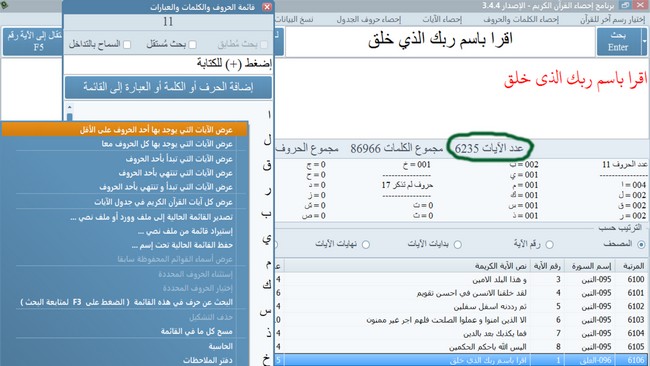Click the رقم الآية column header

pyautogui.click(x=547, y=266)
